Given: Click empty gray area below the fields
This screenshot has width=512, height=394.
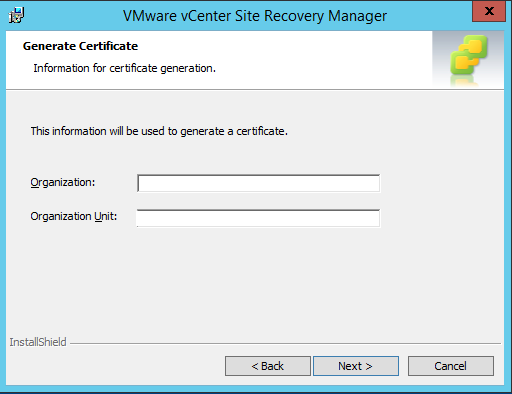Looking at the screenshot, I should click(253, 283).
